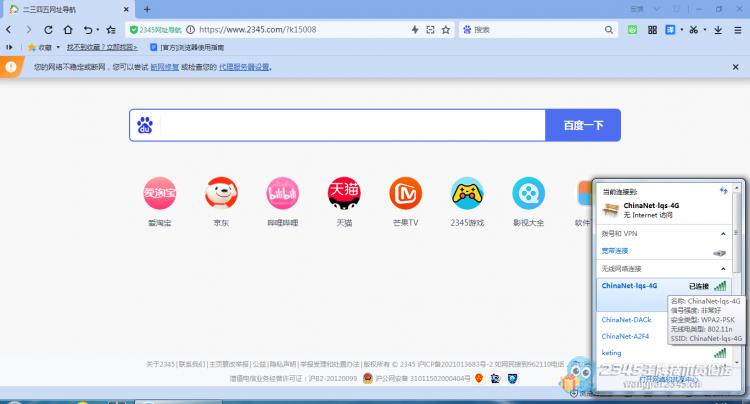Click the network list scroll-up arrow

(x=737, y=188)
